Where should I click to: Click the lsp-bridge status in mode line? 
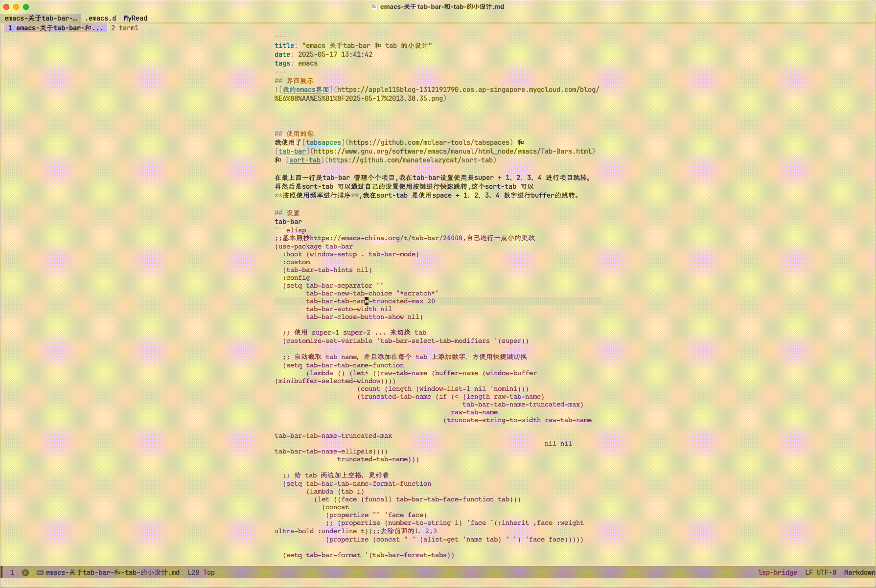[x=777, y=572]
